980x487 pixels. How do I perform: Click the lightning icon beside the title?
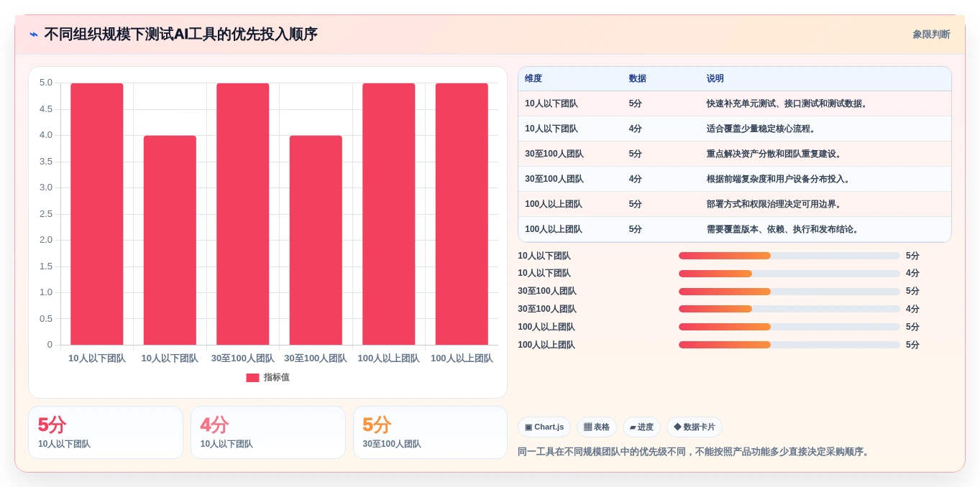click(34, 34)
